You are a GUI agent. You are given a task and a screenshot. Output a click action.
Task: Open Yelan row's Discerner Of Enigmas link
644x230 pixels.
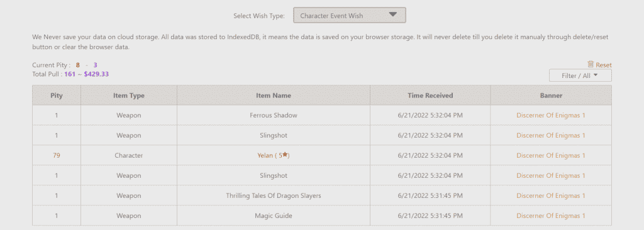[551, 155]
